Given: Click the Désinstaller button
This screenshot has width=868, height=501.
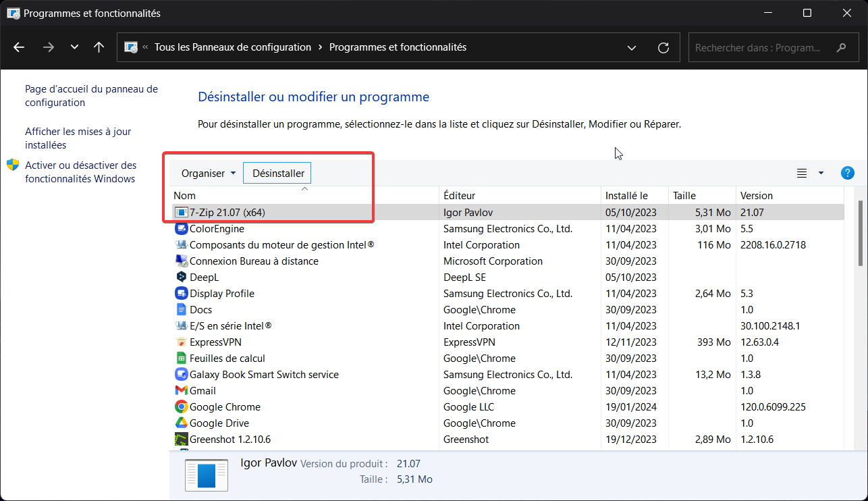Looking at the screenshot, I should [277, 174].
